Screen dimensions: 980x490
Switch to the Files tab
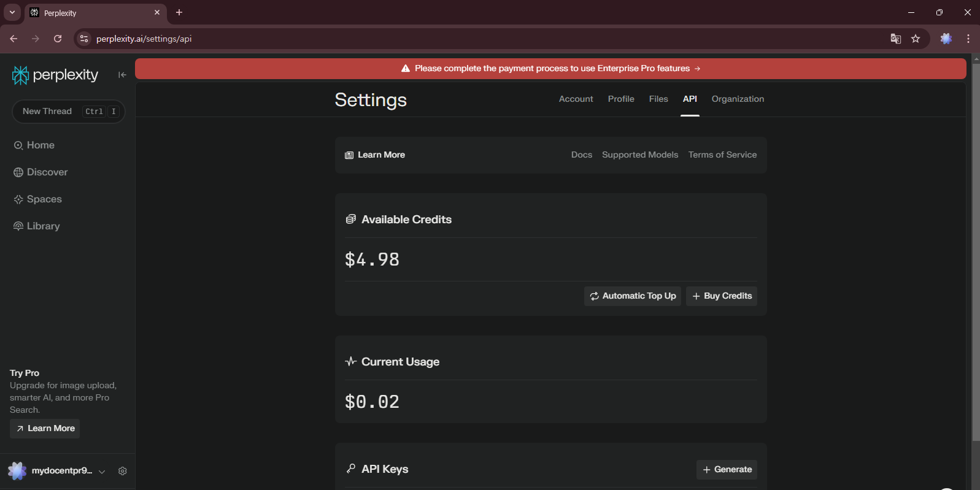(x=658, y=99)
